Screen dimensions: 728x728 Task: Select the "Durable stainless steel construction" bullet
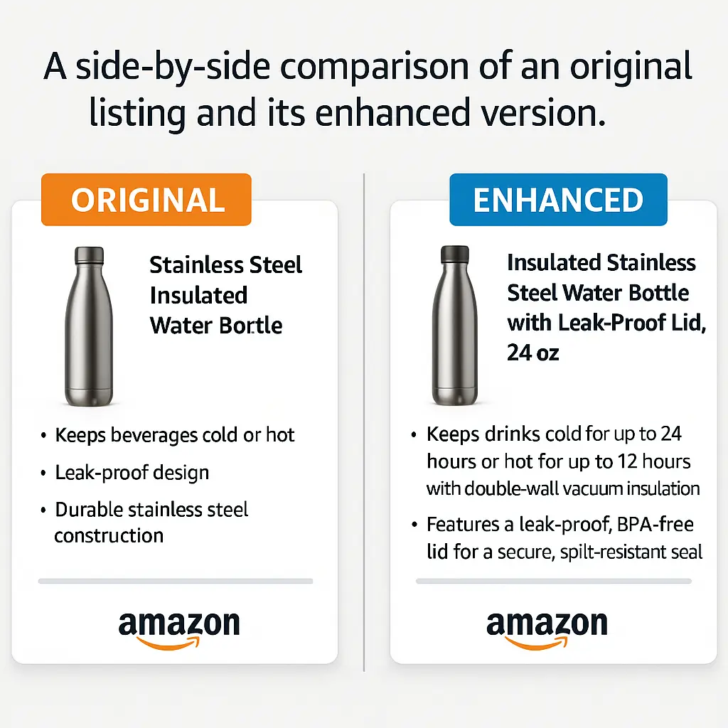point(151,522)
